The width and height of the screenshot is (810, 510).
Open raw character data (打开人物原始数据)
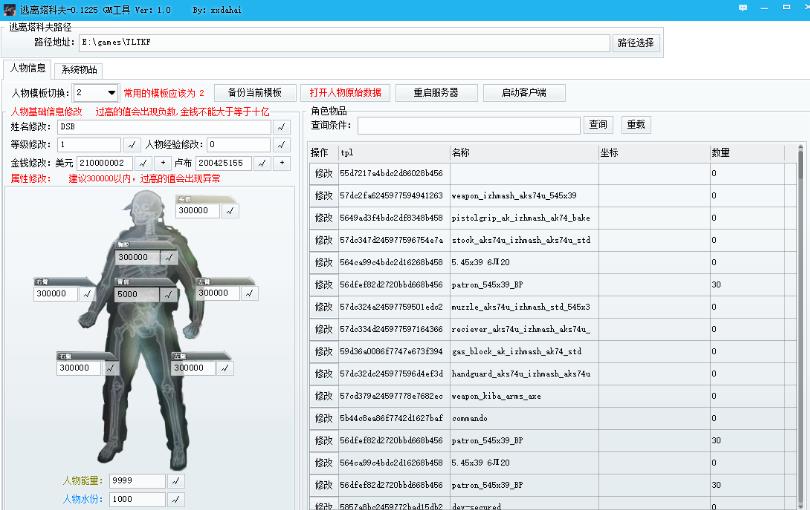click(345, 93)
